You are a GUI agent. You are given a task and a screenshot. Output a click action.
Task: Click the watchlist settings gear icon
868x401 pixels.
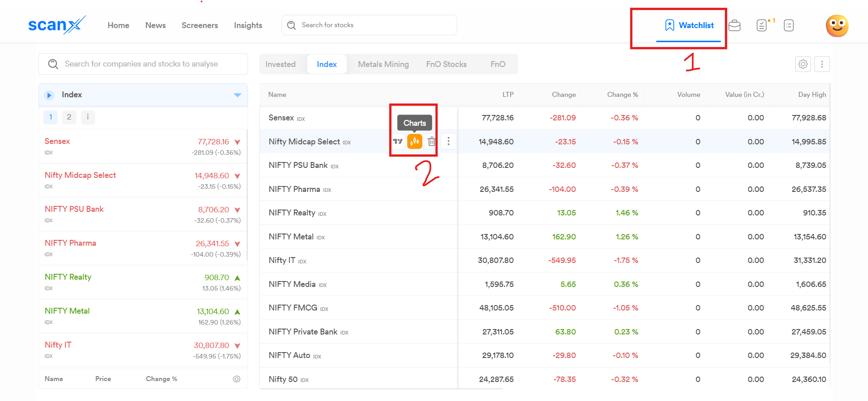point(803,64)
